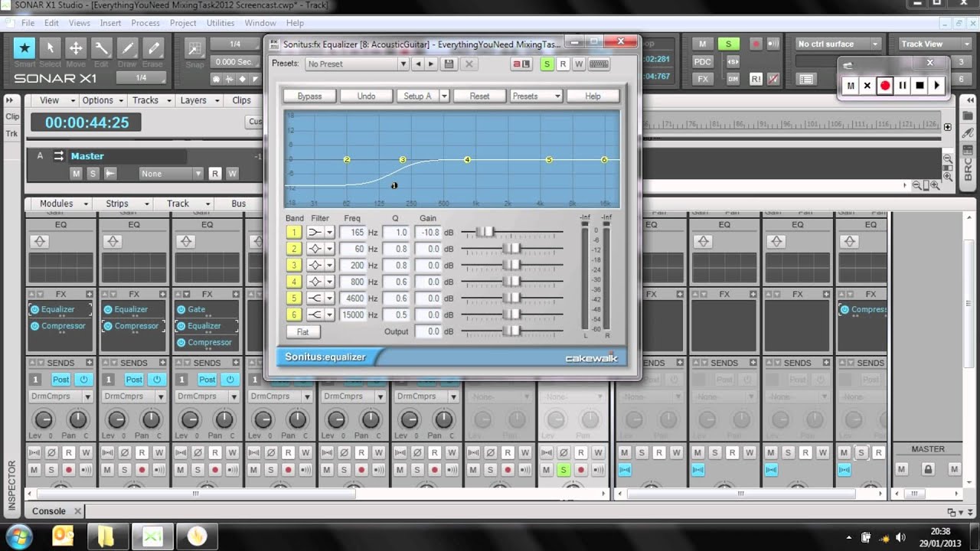Mute the Master track in track view
This screenshot has height=551, width=980.
(x=76, y=174)
